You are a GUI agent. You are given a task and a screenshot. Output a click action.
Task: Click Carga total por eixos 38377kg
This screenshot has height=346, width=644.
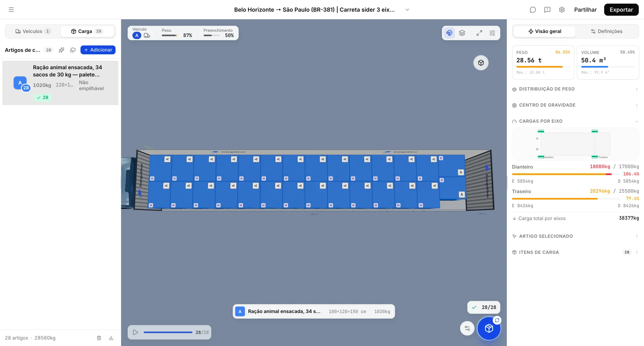(x=575, y=218)
